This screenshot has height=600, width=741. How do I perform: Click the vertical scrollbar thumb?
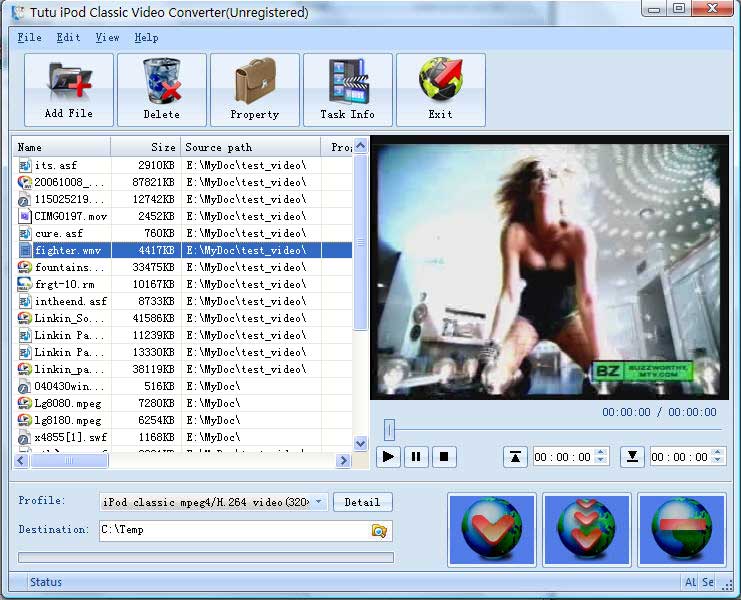coord(361,243)
